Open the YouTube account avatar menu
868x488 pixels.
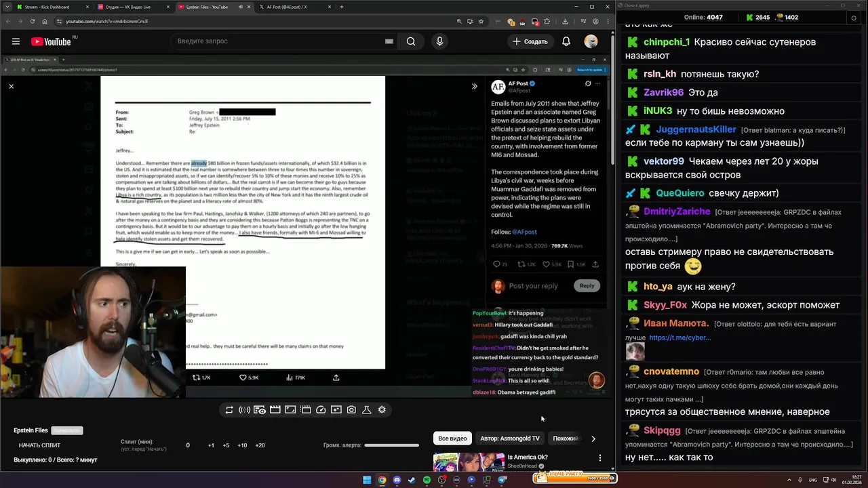(591, 41)
